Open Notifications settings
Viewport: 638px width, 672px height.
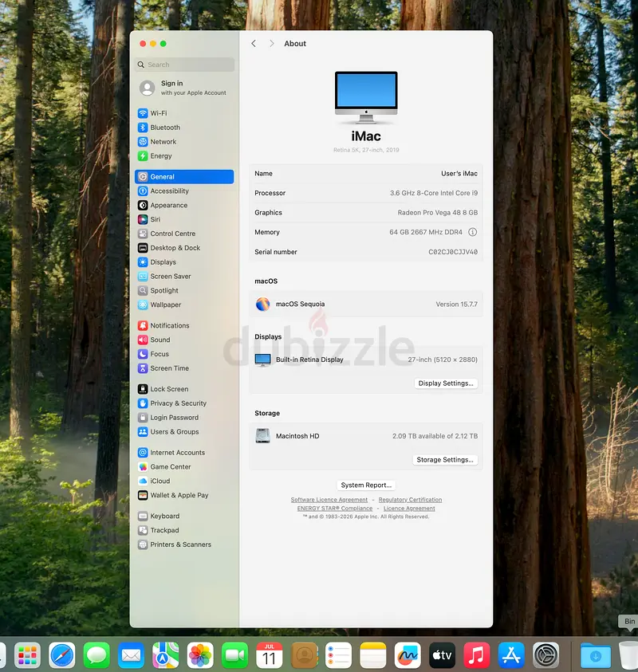coord(184,325)
